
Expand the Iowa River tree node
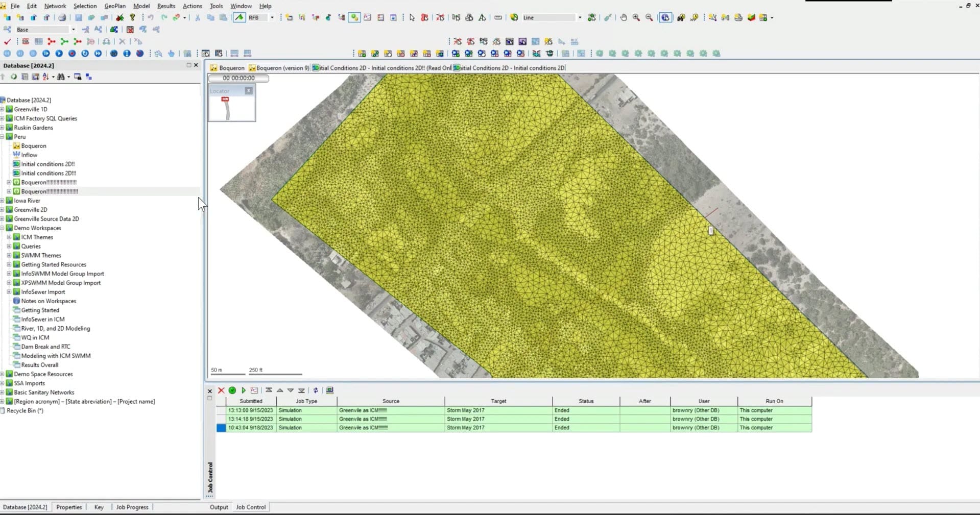(x=3, y=201)
